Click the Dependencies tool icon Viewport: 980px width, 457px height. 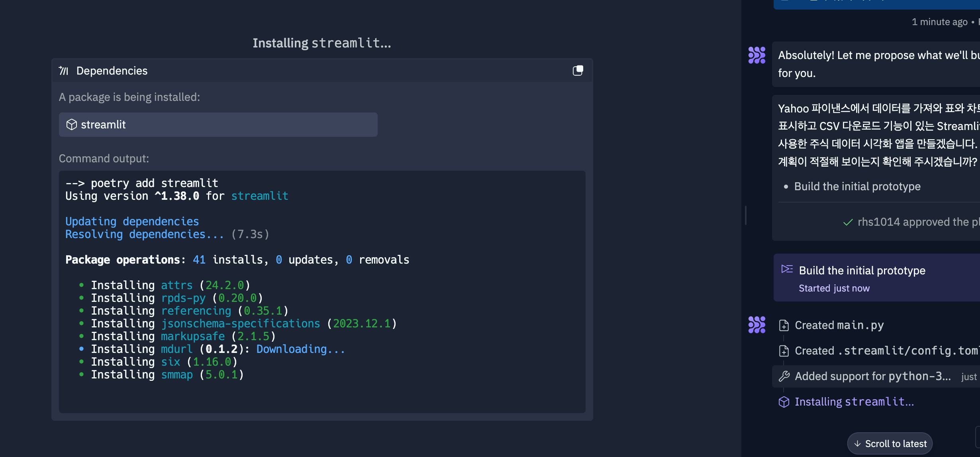pyautogui.click(x=64, y=71)
